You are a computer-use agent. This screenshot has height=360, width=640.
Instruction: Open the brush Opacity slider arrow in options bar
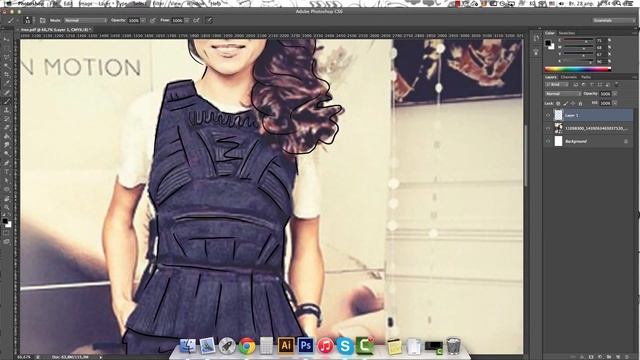point(143,20)
